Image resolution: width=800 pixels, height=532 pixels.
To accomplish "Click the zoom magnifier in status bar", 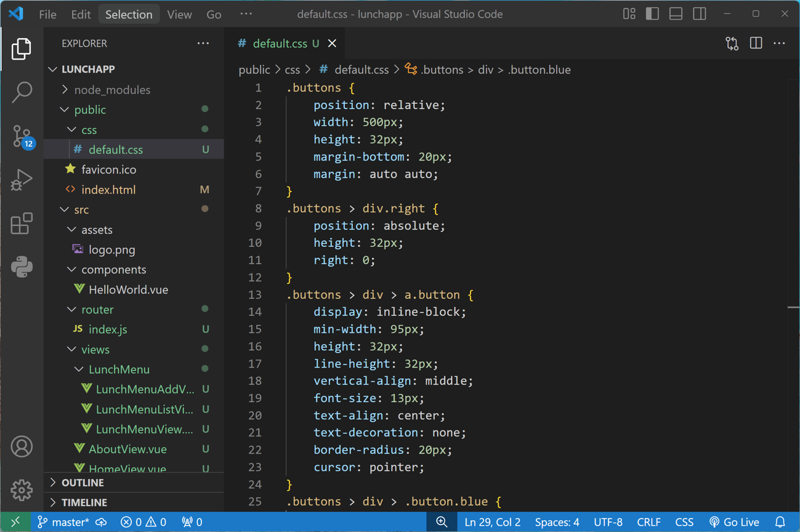I will (442, 522).
